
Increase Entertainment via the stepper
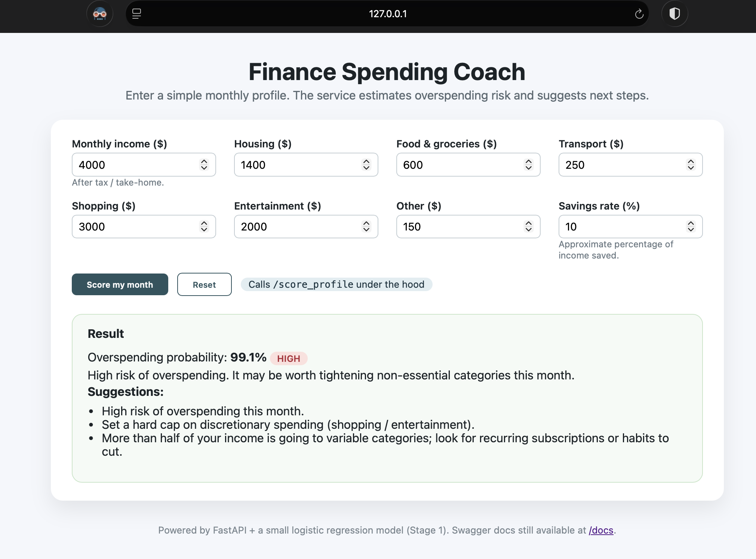point(366,223)
